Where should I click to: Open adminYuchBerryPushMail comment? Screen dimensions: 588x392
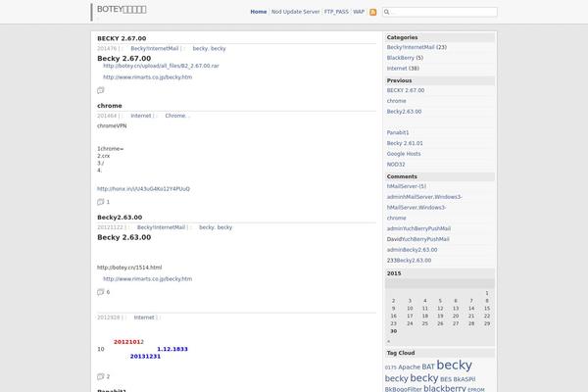coord(418,228)
